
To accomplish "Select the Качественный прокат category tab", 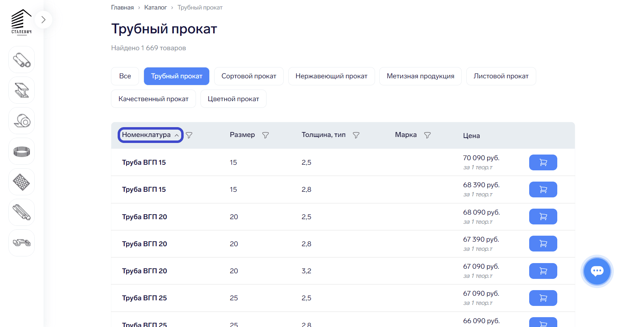I will pyautogui.click(x=153, y=99).
